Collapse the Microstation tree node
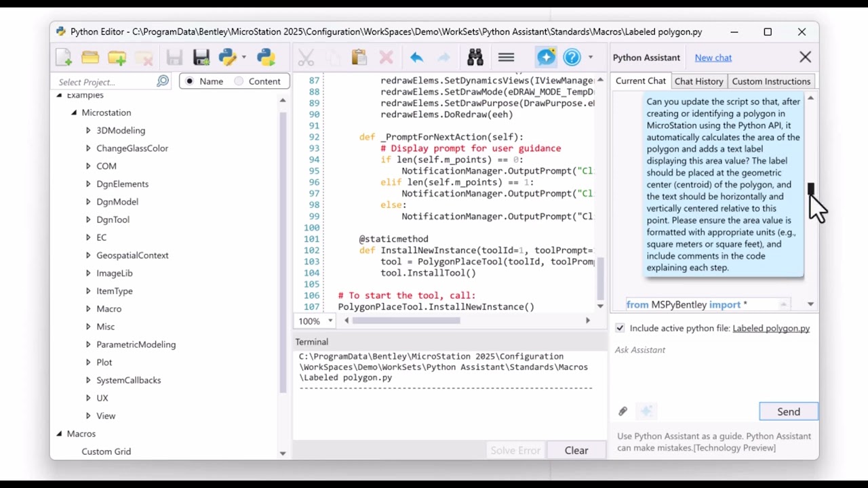Screen dimensions: 868x488 click(x=74, y=113)
